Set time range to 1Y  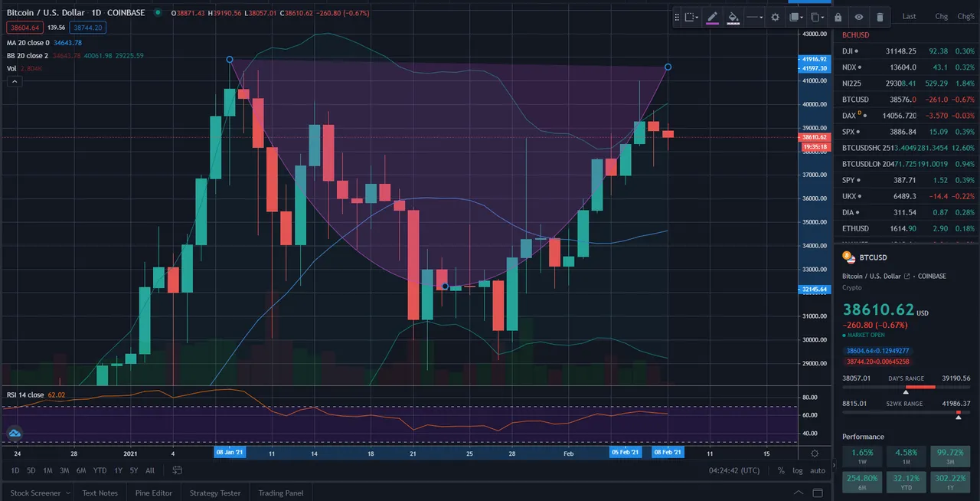118,470
